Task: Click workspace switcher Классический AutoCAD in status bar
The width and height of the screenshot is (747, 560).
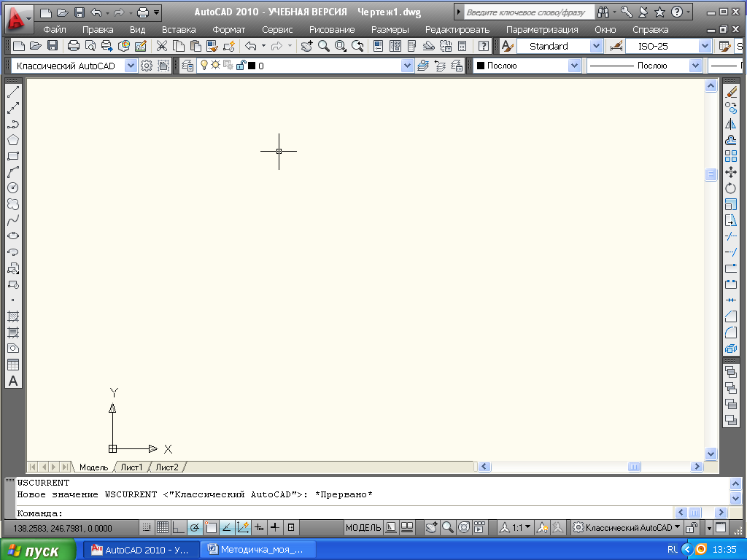Action: pos(627,528)
